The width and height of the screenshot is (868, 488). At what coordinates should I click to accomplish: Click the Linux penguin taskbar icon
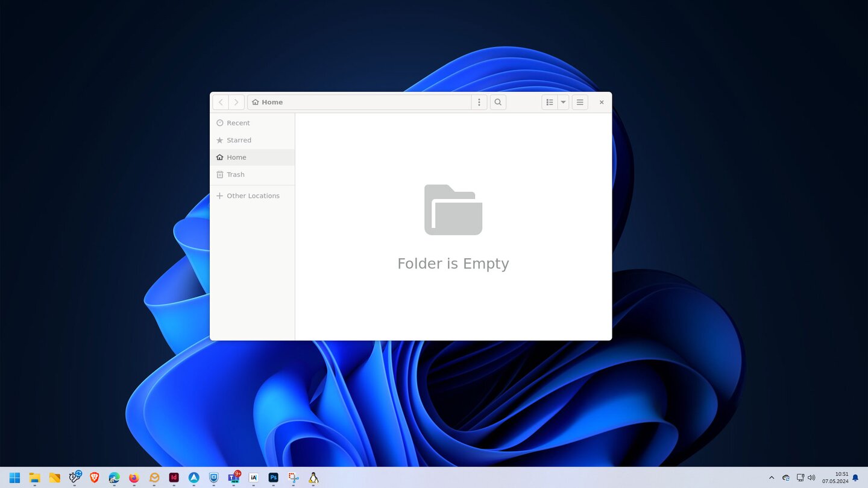coord(313,478)
